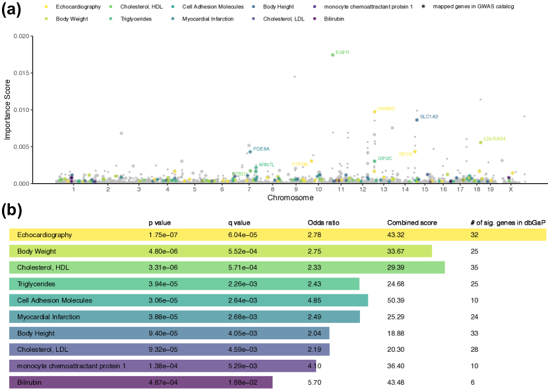Screen dimensions: 548x392
Task: Click the Combined score column header
Action: click(410, 222)
